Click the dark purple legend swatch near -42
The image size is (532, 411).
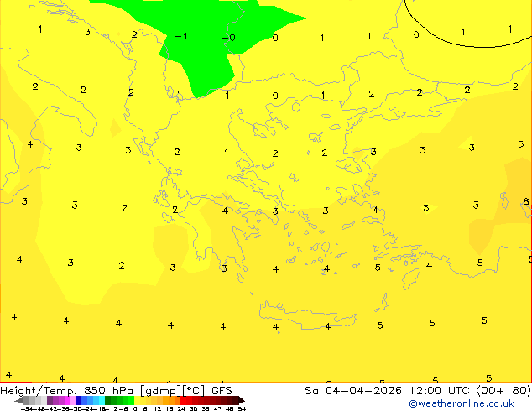point(50,400)
